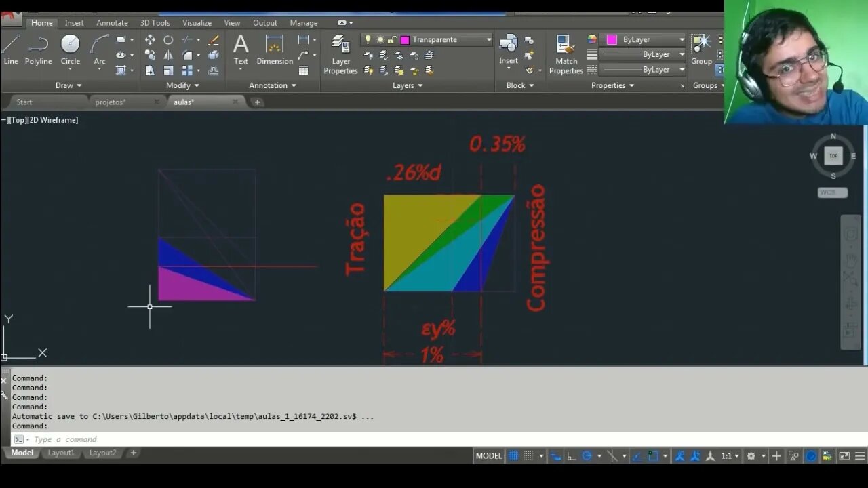The height and width of the screenshot is (488, 868).
Task: Expand the Modify panel
Action: point(182,85)
